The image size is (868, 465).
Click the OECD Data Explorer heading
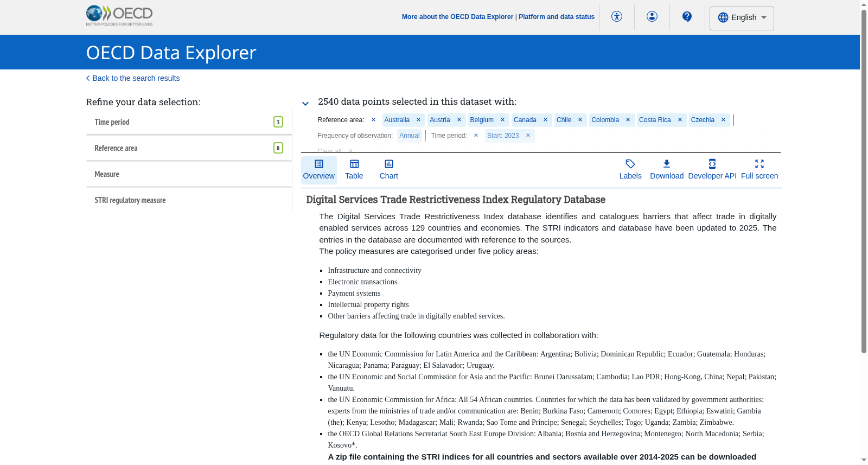[171, 53]
